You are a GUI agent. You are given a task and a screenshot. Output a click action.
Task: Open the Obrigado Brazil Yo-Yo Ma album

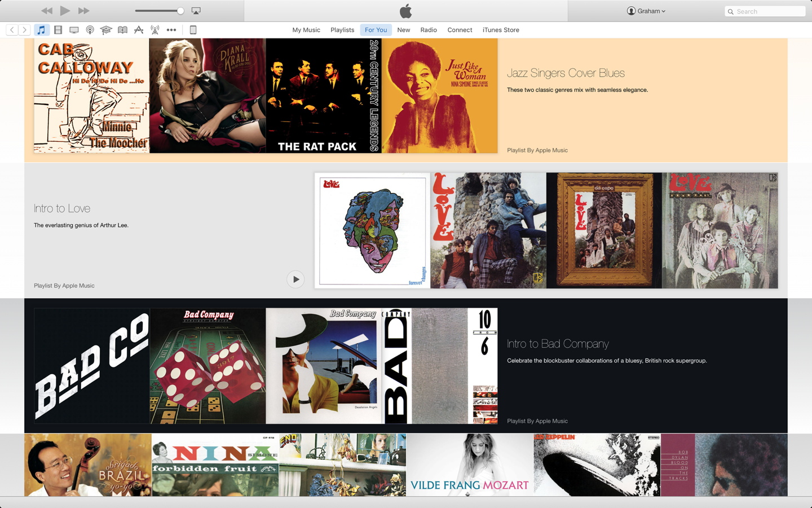coord(88,465)
